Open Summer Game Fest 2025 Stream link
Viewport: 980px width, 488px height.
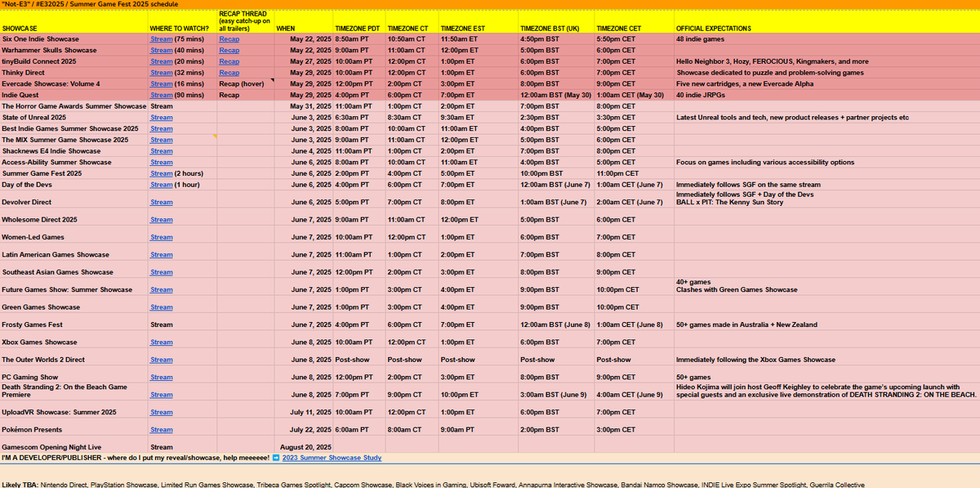click(x=161, y=173)
